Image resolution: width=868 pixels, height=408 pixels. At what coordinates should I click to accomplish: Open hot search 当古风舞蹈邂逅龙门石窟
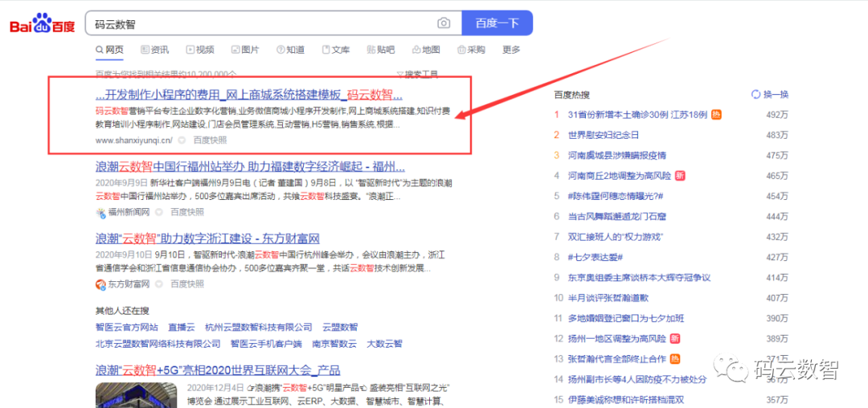pos(617,217)
